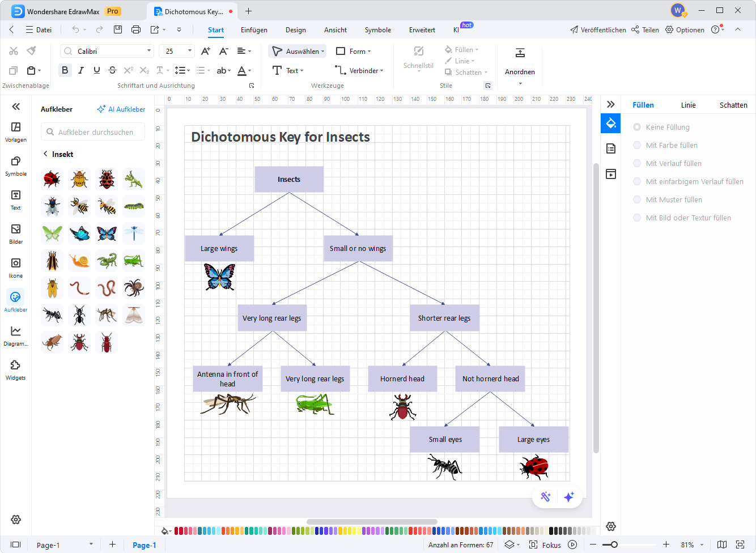Image resolution: width=756 pixels, height=553 pixels.
Task: Open the Calibri font name dropdown
Action: [x=150, y=51]
